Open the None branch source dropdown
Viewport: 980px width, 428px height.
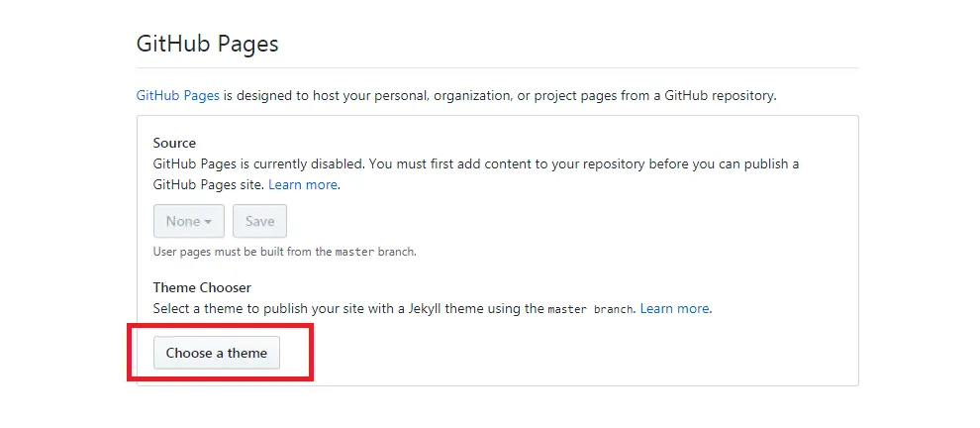(188, 221)
